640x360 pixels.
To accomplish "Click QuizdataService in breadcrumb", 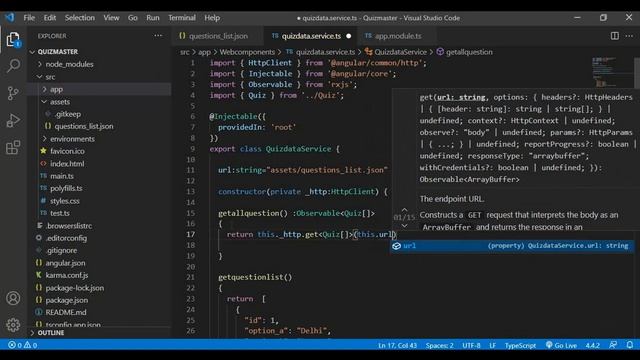I will point(400,52).
